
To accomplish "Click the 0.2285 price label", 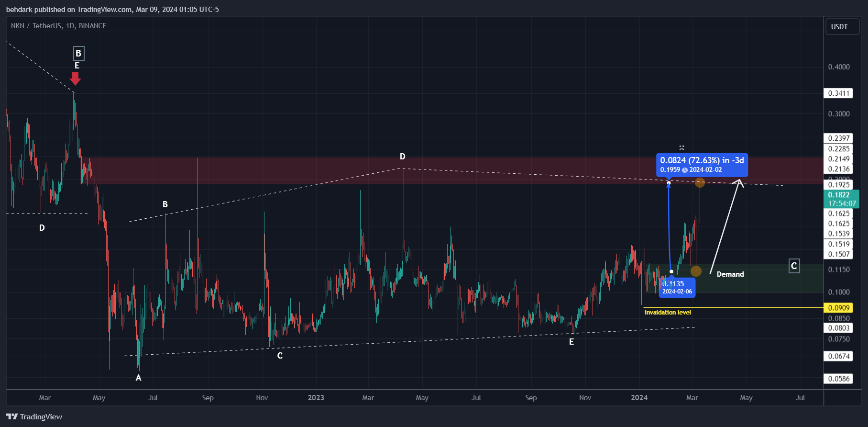I will [839, 149].
